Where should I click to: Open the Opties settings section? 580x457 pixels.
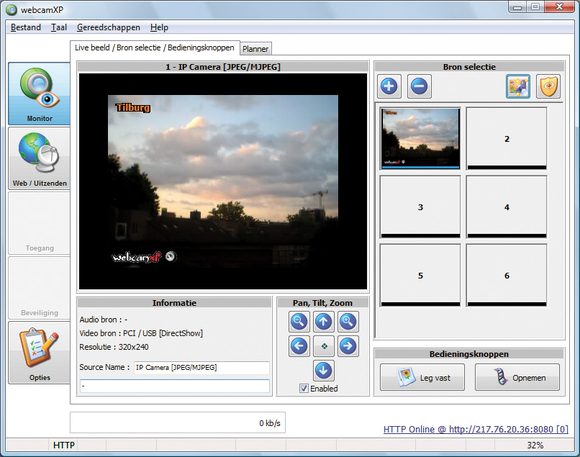pos(39,353)
